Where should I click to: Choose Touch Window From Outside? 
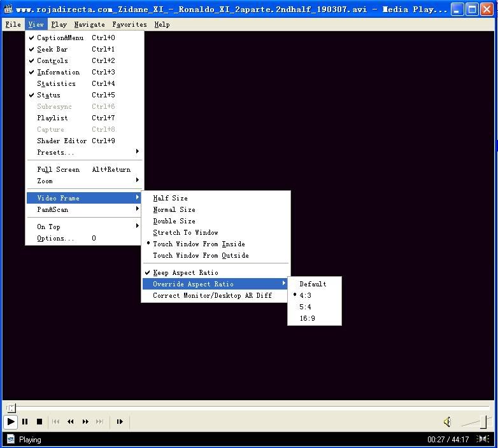click(216, 255)
